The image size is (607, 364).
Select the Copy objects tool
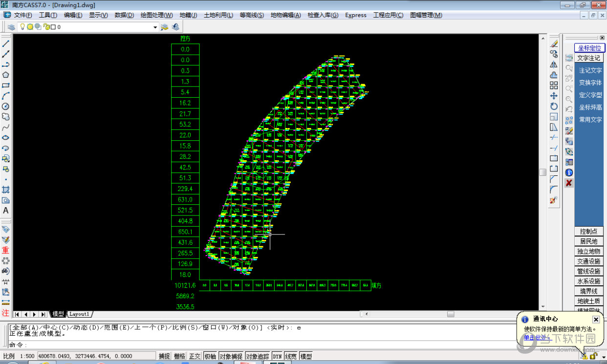554,54
